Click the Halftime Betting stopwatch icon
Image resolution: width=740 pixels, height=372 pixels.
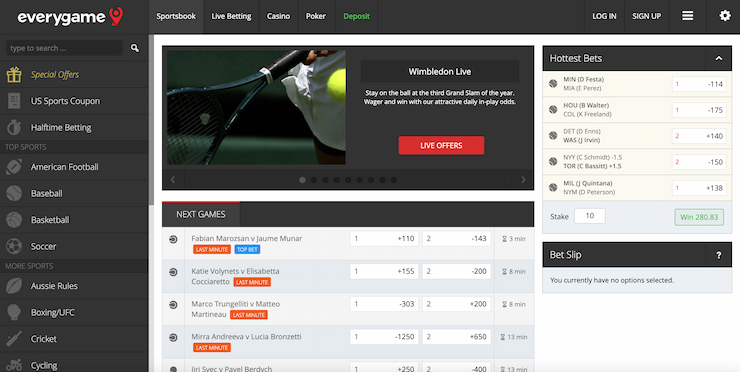(x=14, y=127)
